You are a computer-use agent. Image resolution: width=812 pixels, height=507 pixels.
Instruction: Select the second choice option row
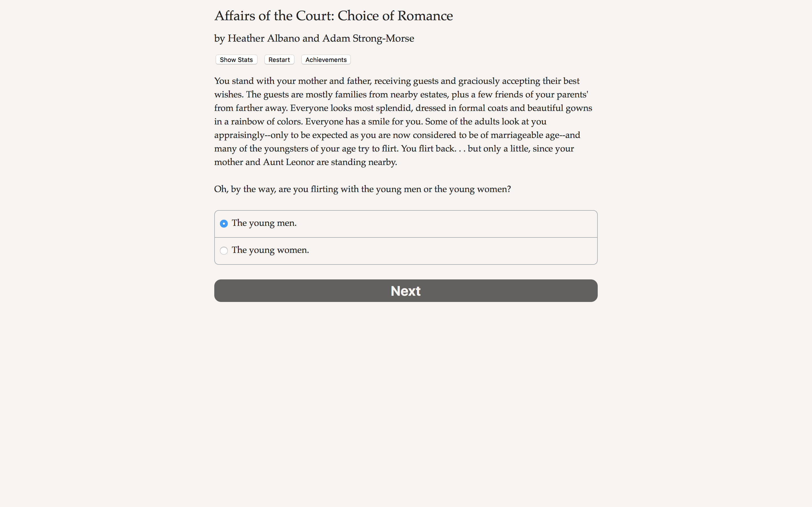click(405, 250)
